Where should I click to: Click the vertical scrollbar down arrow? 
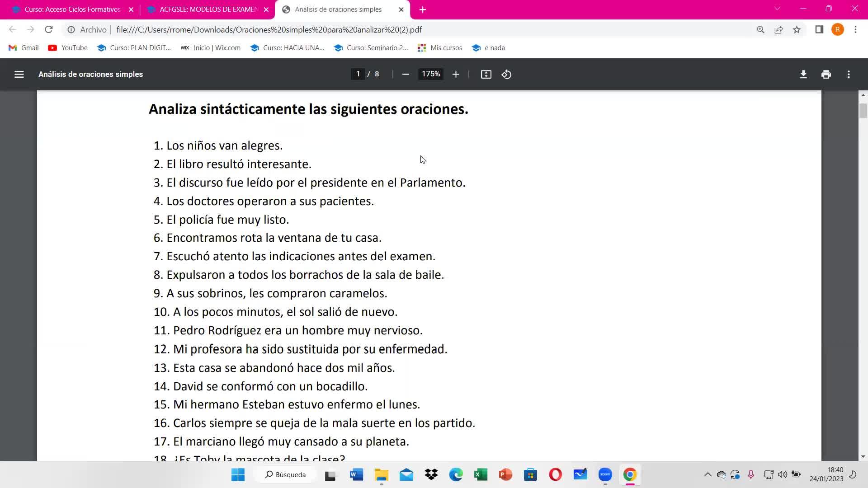tap(863, 456)
